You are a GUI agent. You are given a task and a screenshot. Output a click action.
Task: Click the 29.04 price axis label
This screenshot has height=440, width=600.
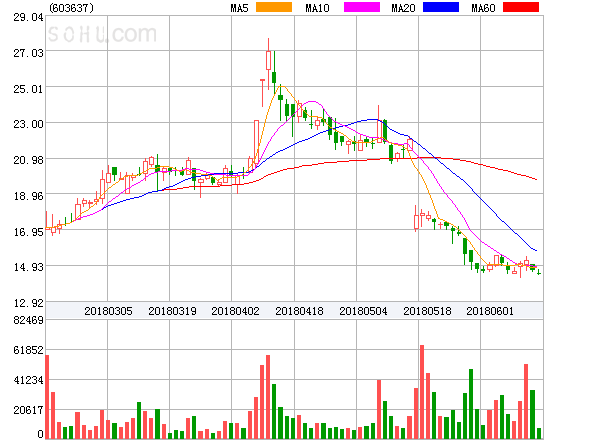coord(28,17)
